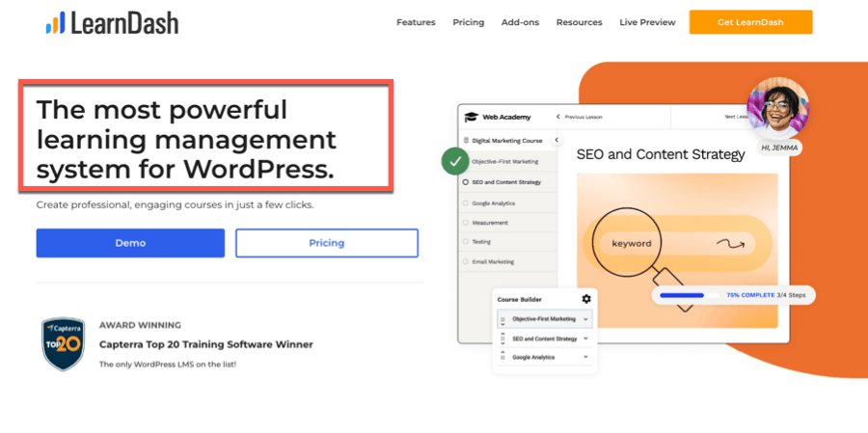Expand Google Analytics in Course Builder
868x433 pixels.
point(585,357)
